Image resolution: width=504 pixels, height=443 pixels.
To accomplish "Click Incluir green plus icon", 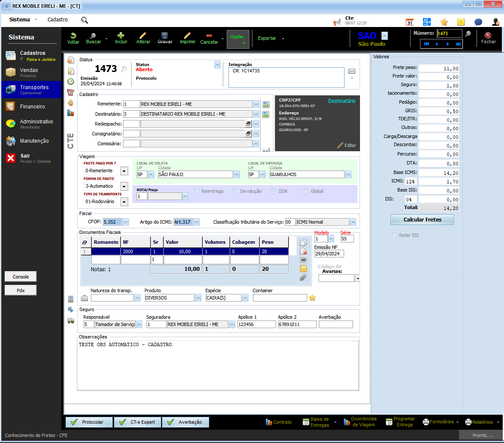I will tap(121, 38).
